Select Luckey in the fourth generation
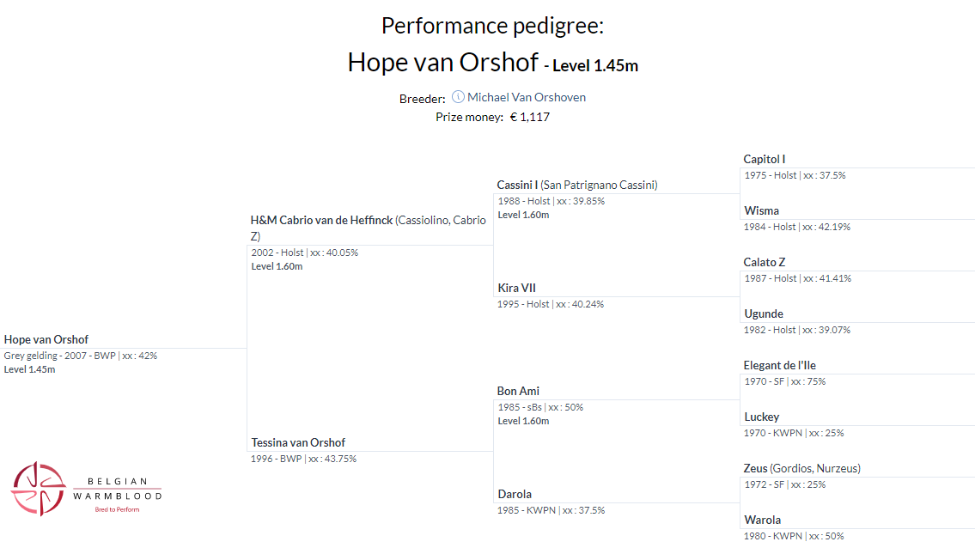This screenshot has height=560, width=975. pyautogui.click(x=762, y=417)
